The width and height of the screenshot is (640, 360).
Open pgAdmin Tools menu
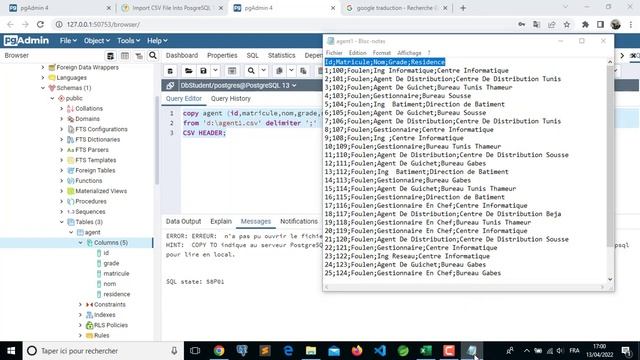[x=129, y=40]
